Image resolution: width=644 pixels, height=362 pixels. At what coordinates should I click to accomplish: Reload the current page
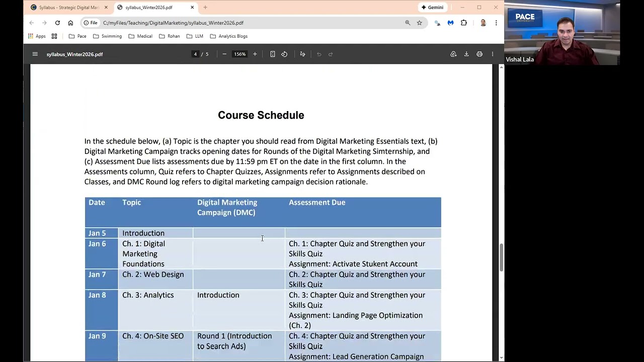(57, 23)
